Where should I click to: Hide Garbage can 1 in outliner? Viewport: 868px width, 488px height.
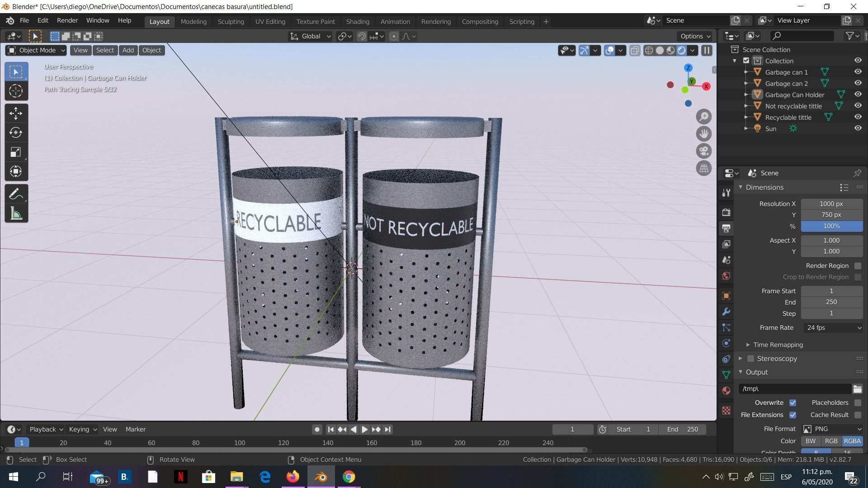click(858, 72)
